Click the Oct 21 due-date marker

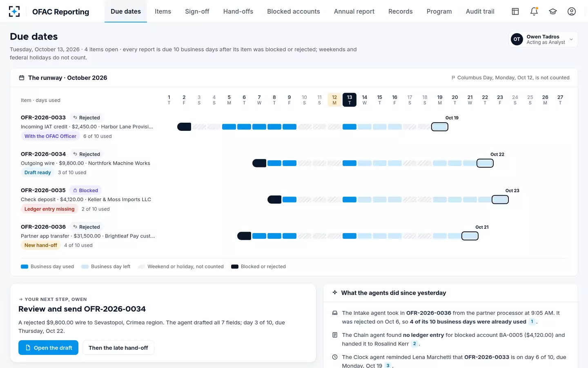[470, 236]
